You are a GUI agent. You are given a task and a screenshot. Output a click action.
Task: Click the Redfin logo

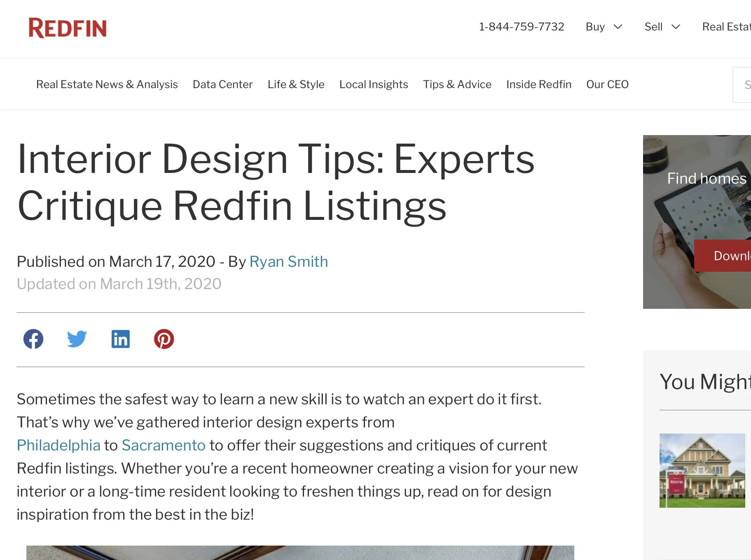click(x=68, y=28)
